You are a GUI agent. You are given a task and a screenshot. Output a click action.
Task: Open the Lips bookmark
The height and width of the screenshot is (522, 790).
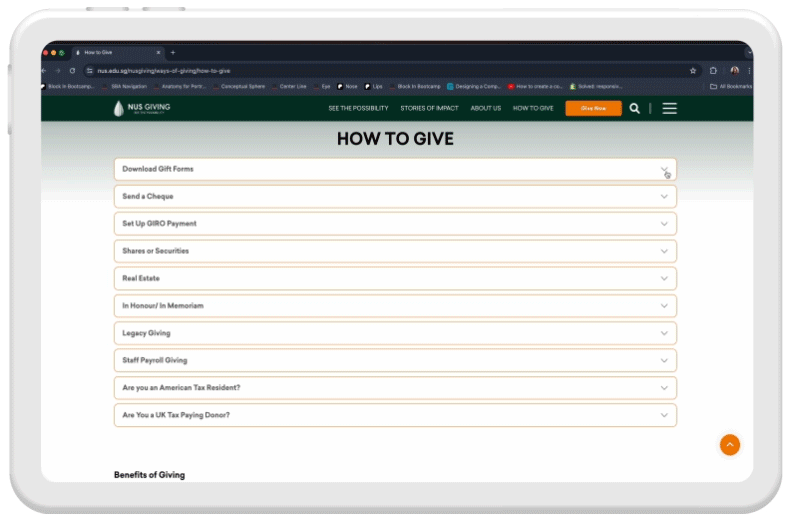(373, 87)
